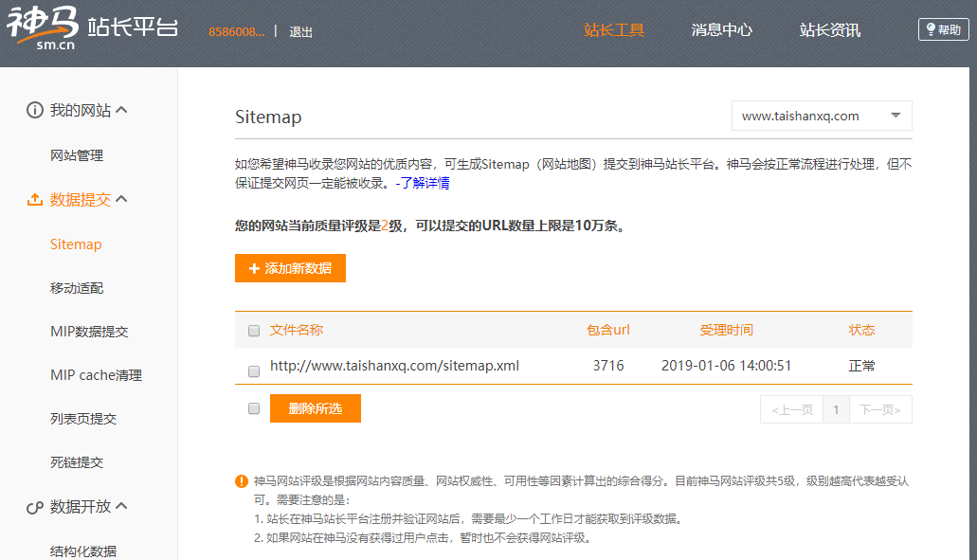Click the 帮助 lightbulb icon
This screenshot has height=560, width=977.
click(932, 28)
